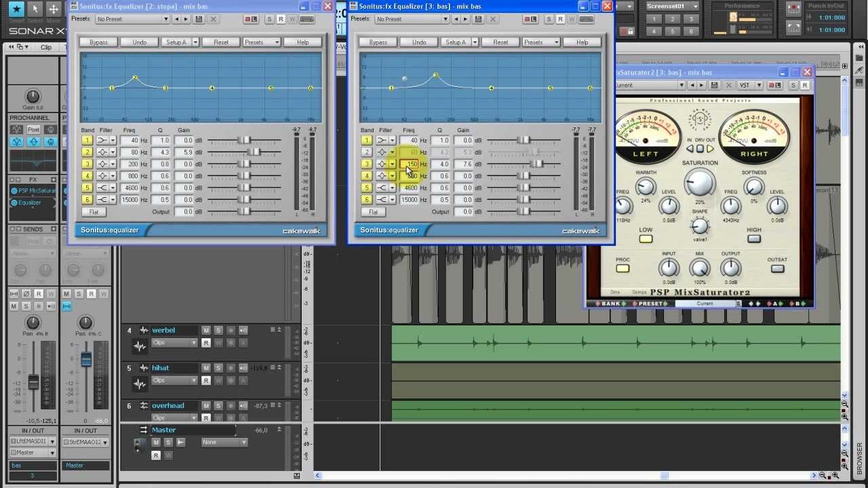Click Undo in bas Equalizer
The image size is (868, 488).
point(419,42)
